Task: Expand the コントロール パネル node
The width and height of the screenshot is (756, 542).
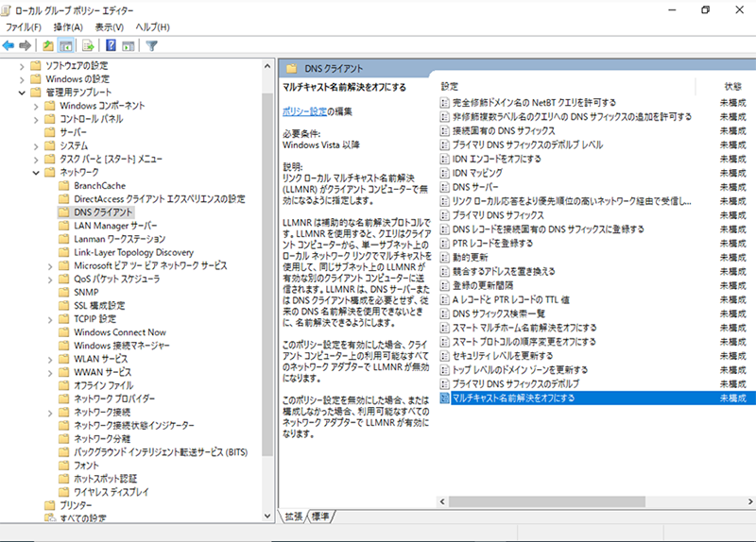Action: [x=36, y=120]
